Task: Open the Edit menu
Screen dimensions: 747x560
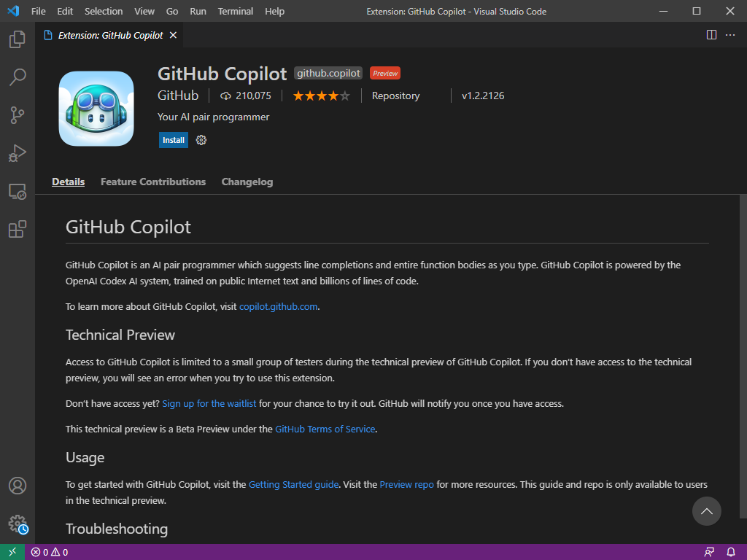Action: [65, 11]
